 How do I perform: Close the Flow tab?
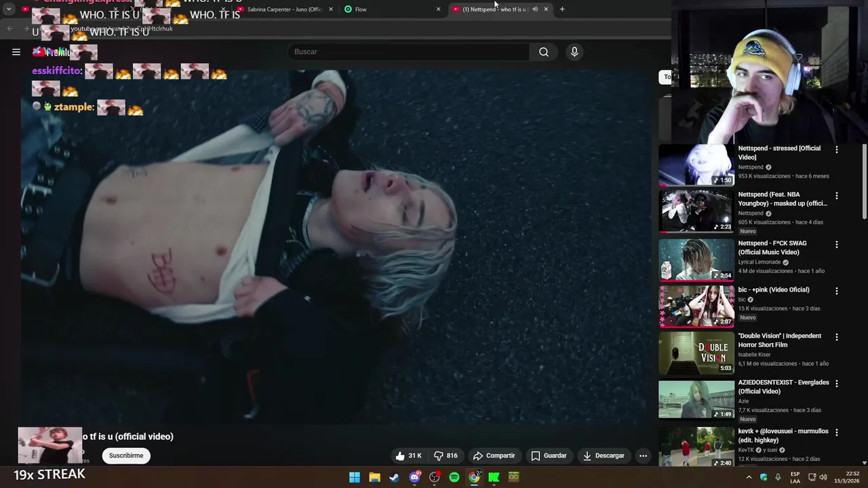pos(438,9)
